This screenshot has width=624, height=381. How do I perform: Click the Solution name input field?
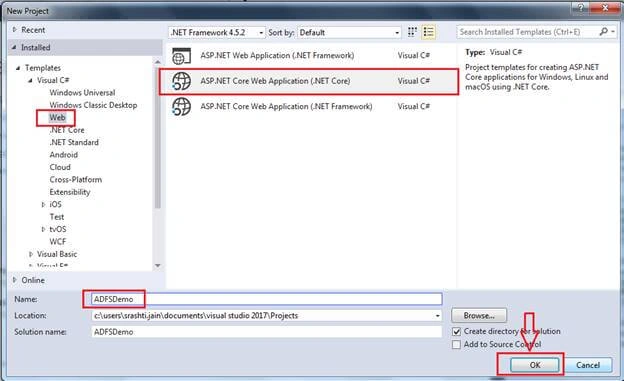(267, 332)
